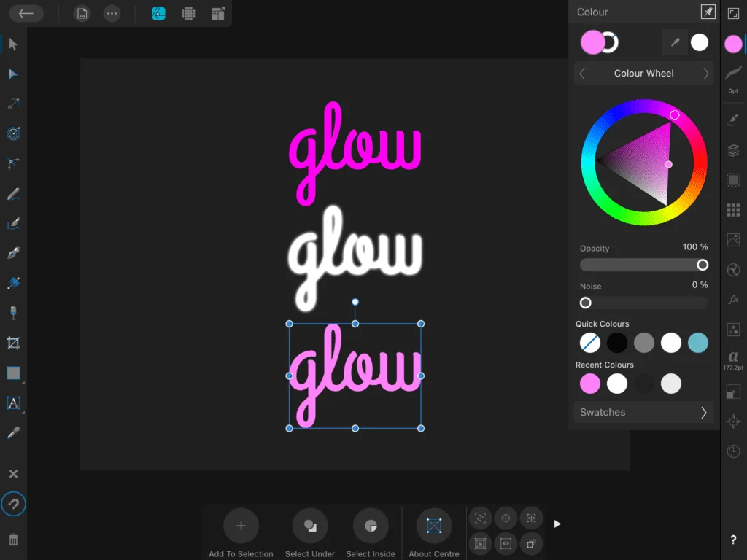Open the Layers studio panel
This screenshot has height=560, width=747.
pos(733,151)
